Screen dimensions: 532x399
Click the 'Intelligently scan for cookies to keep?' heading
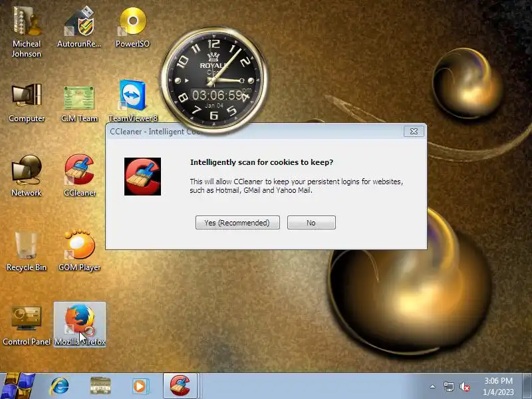[261, 162]
